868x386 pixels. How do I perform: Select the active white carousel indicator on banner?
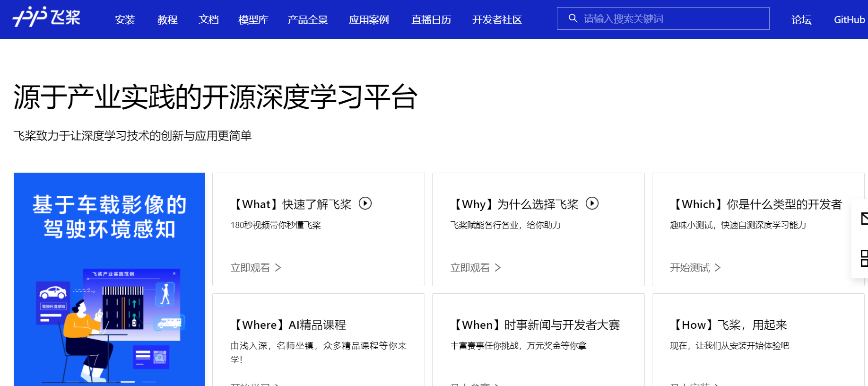[128, 381]
